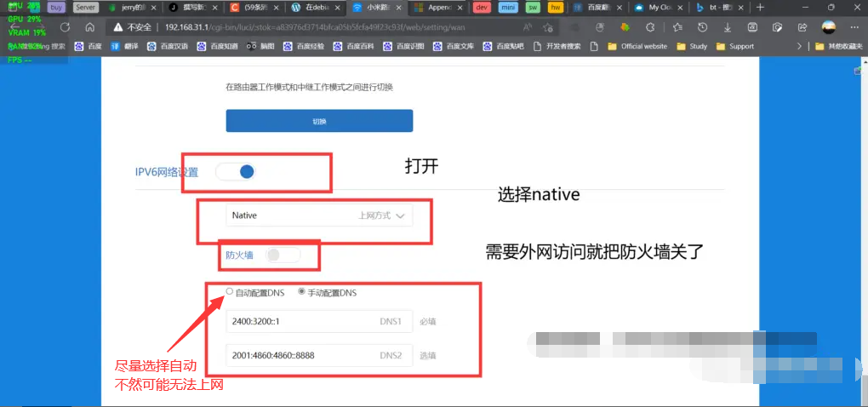Open the Read Aloud icon in address bar
Viewport: 868px width, 407px height.
coord(528,27)
